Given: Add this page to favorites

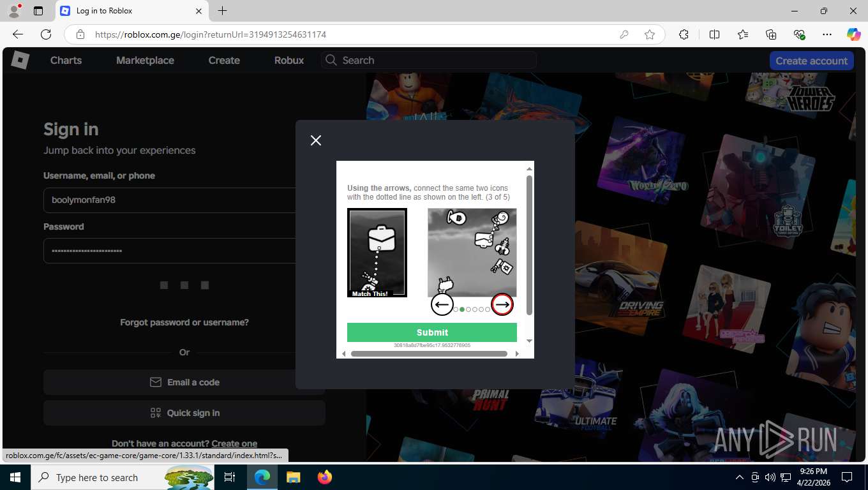Looking at the screenshot, I should 650,34.
